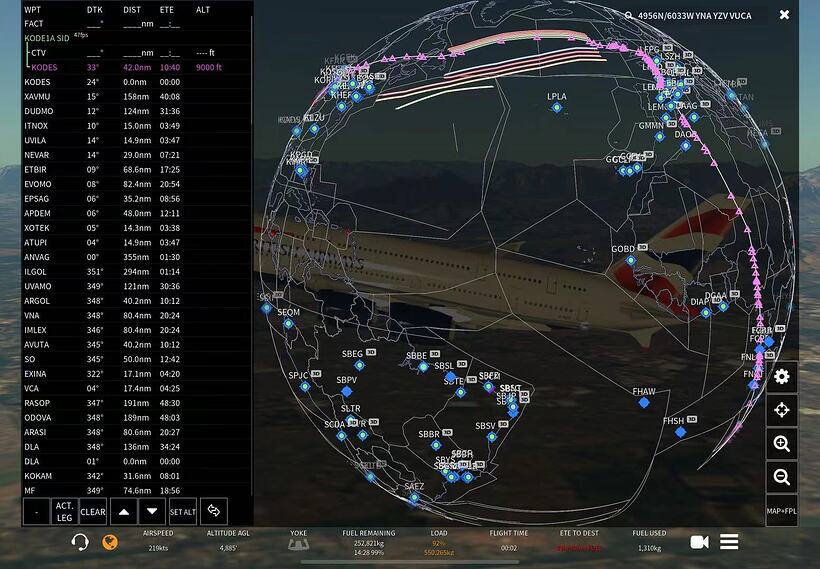Tap the SBBR airport marker

(x=436, y=445)
